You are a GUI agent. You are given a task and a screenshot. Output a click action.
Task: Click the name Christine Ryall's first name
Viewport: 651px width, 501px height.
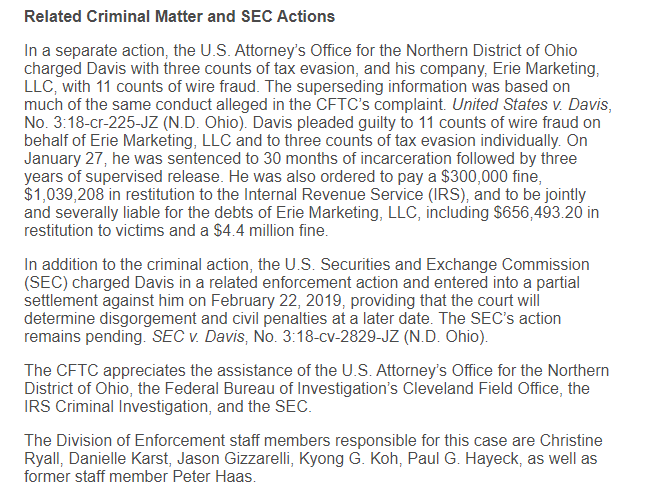(571, 441)
